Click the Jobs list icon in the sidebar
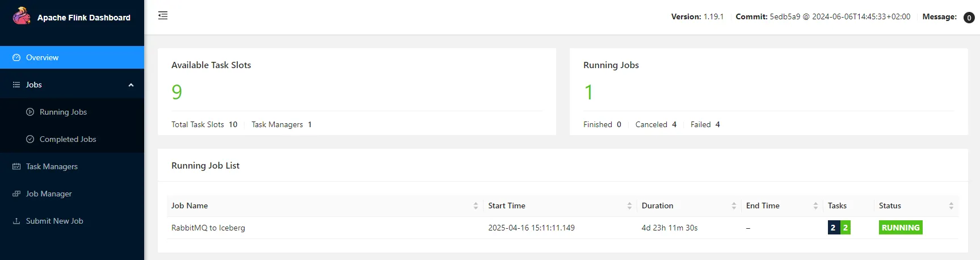This screenshot has width=980, height=260. click(16, 85)
